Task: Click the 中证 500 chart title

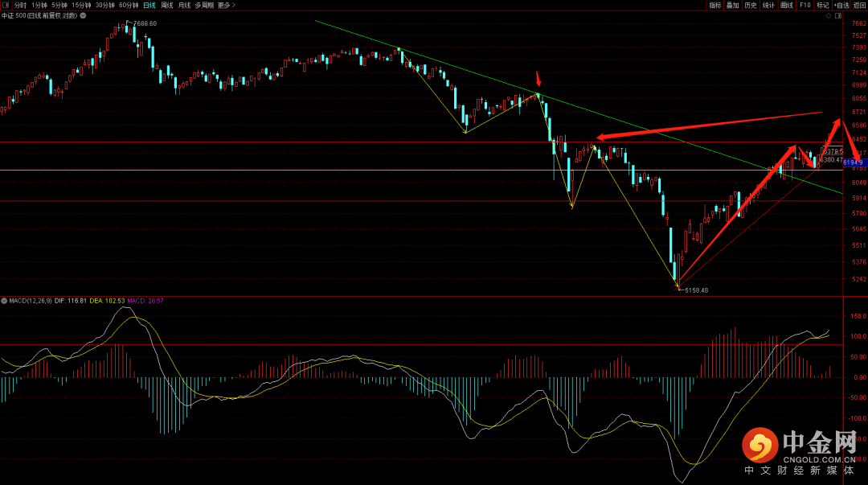Action: (x=39, y=15)
